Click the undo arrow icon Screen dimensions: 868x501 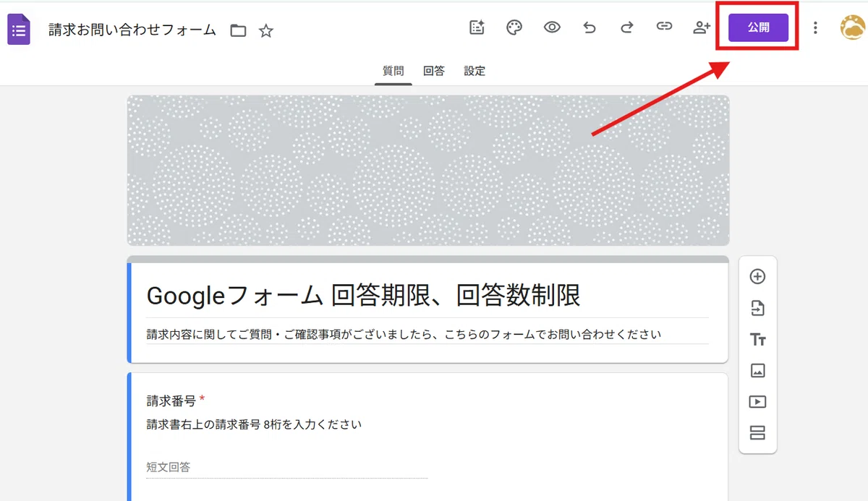pos(590,28)
